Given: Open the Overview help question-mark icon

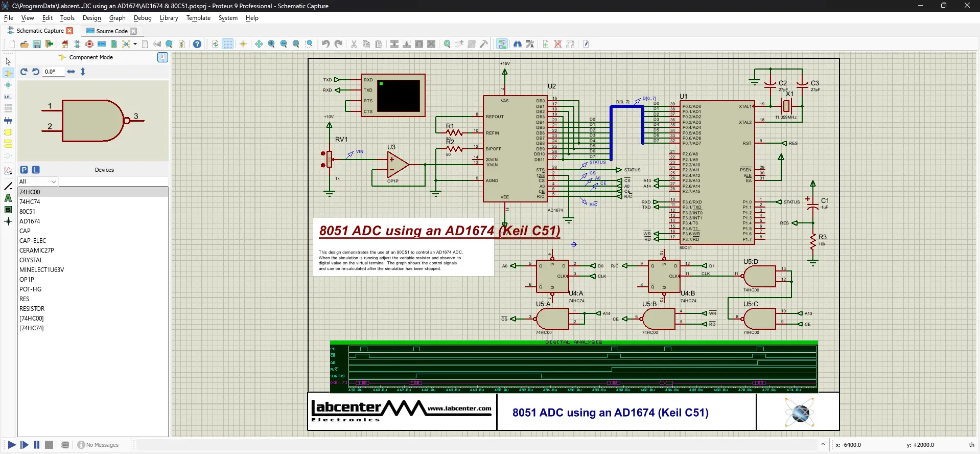Looking at the screenshot, I should [x=197, y=44].
